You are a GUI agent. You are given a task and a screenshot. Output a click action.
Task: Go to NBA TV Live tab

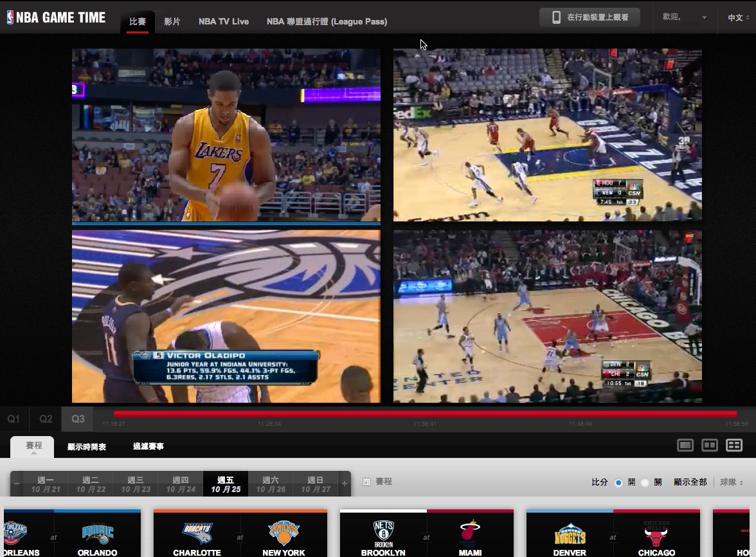point(224,21)
